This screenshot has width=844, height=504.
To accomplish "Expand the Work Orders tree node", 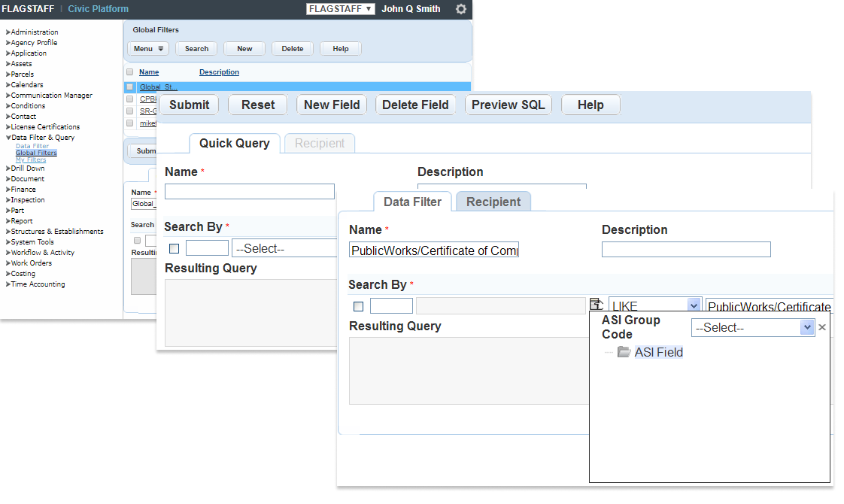I will coord(8,263).
